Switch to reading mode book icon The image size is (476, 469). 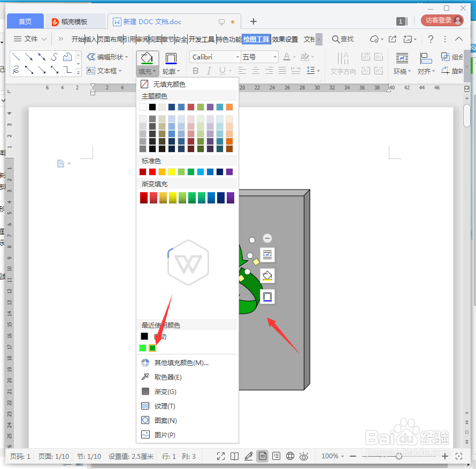point(234,456)
